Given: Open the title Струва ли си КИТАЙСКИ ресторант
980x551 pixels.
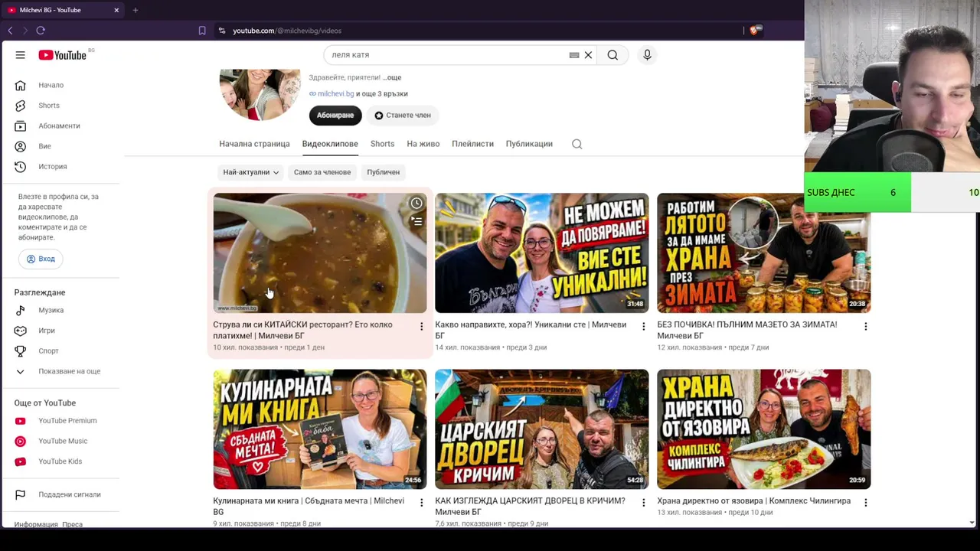Looking at the screenshot, I should 302,330.
